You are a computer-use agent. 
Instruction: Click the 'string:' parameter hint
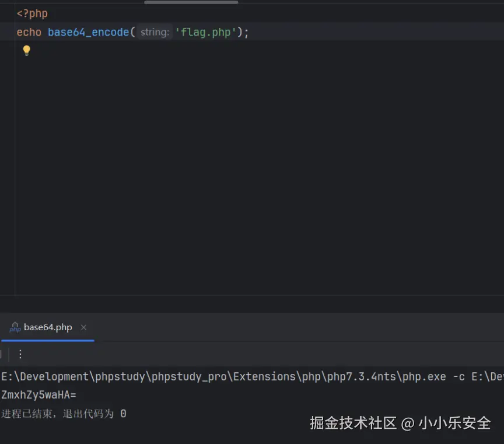click(155, 33)
